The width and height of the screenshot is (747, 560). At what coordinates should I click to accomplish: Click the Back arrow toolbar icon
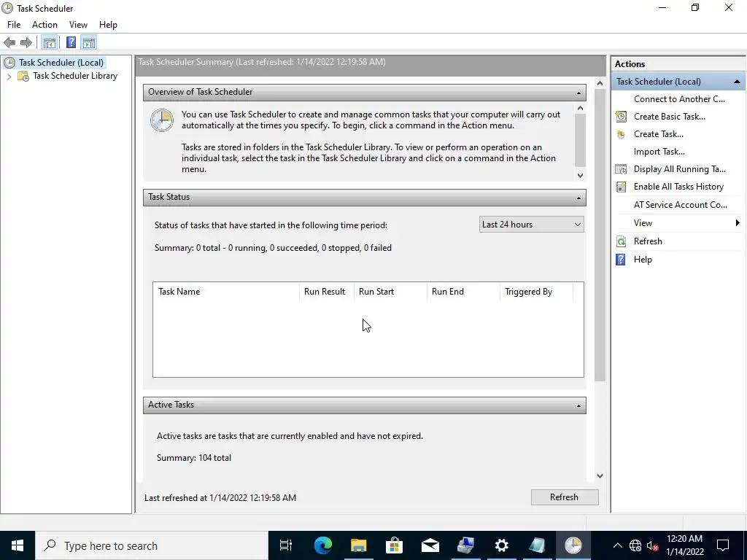click(9, 43)
